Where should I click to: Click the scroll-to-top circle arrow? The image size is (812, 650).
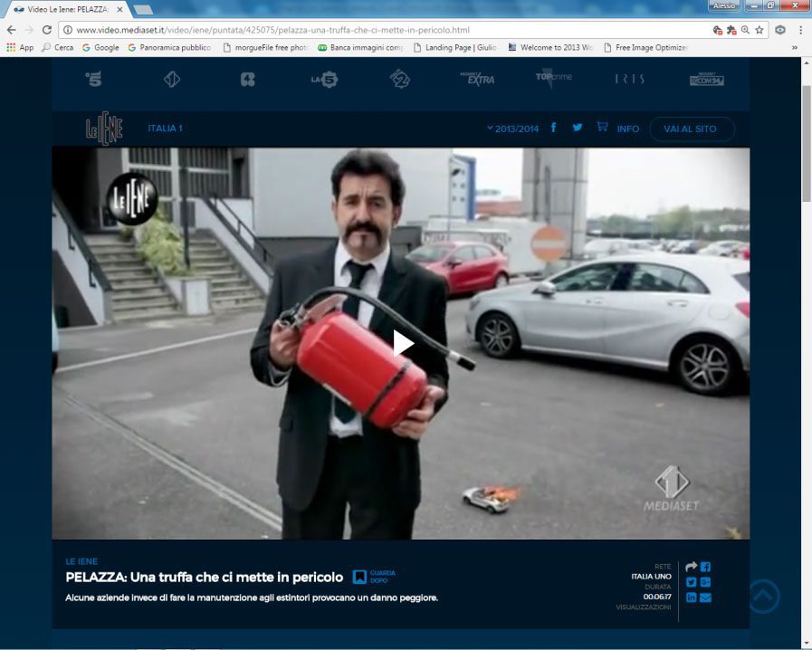click(763, 596)
